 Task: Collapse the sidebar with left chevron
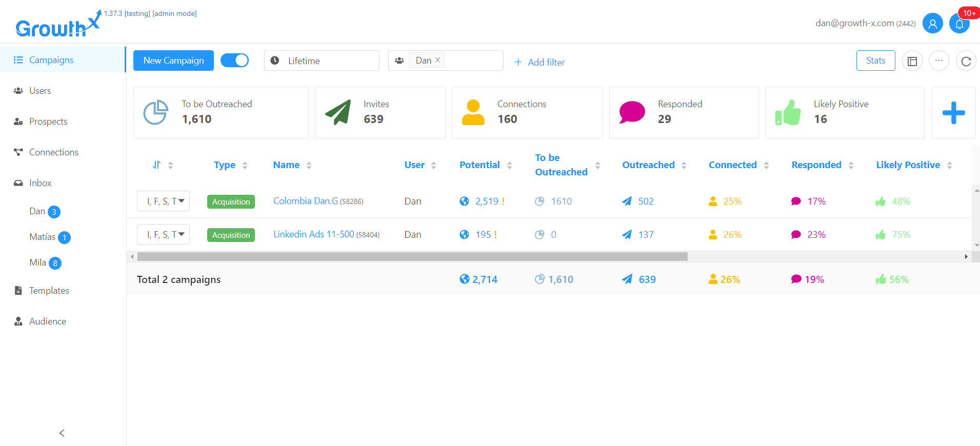click(x=62, y=433)
